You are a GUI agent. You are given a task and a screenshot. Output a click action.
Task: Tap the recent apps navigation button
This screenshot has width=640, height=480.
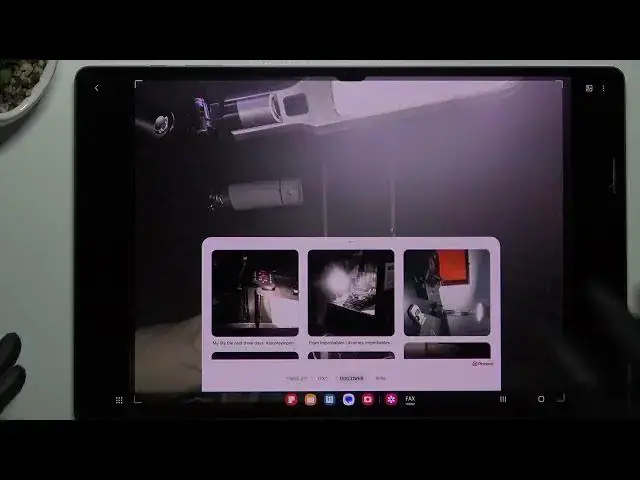(503, 399)
